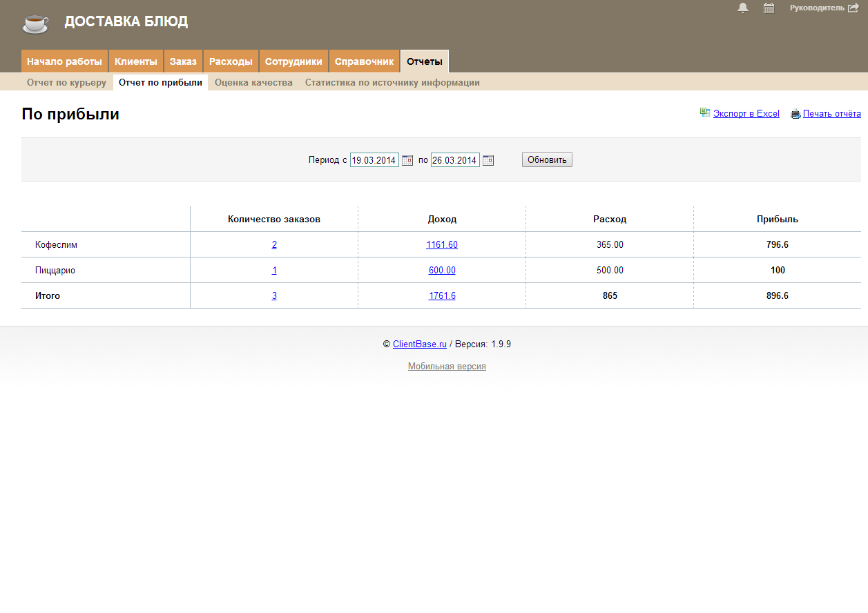The height and width of the screenshot is (613, 868).
Task: Click the printer icon
Action: pos(795,114)
